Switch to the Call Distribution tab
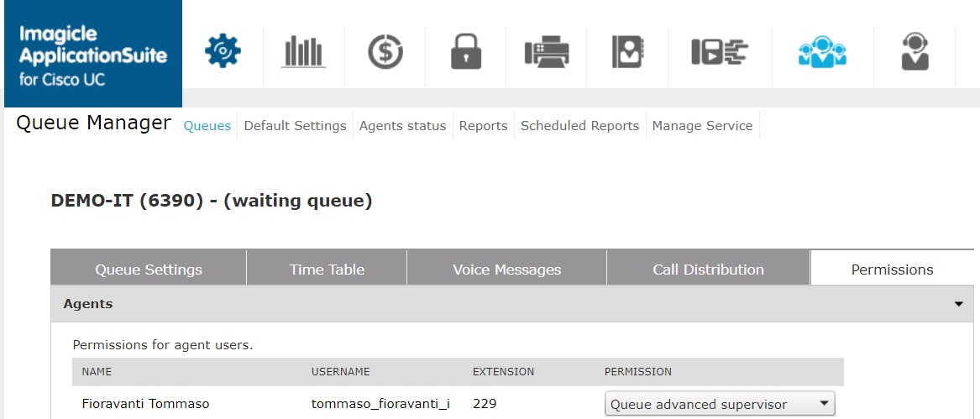980x419 pixels. pyautogui.click(x=708, y=270)
